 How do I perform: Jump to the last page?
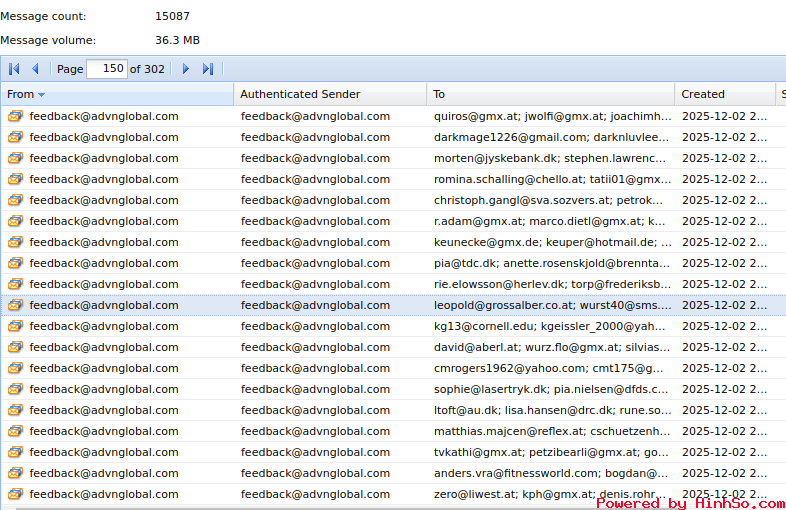click(x=208, y=69)
